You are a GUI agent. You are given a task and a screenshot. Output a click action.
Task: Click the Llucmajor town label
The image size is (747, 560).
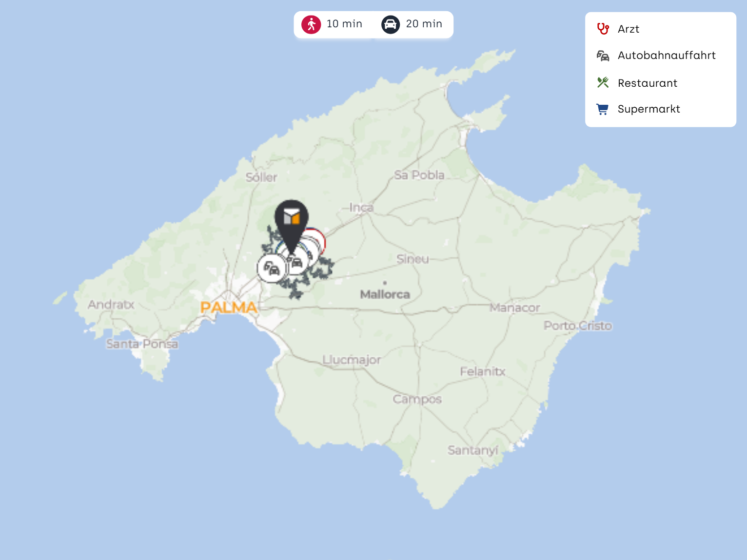tap(351, 360)
